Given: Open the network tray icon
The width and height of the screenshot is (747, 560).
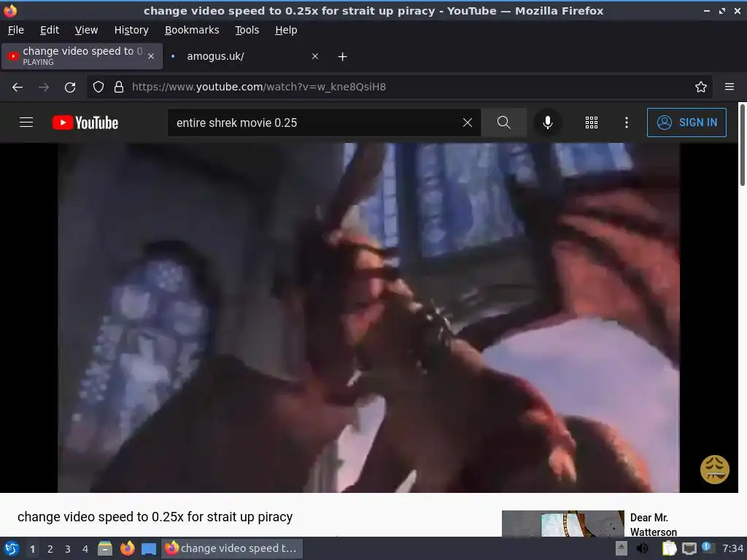Looking at the screenshot, I should click(689, 548).
